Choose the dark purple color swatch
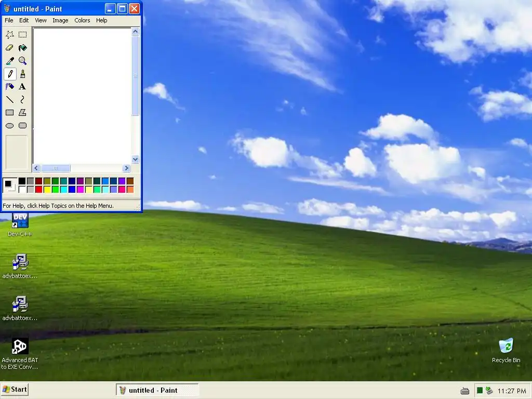532x399 pixels. click(x=81, y=181)
